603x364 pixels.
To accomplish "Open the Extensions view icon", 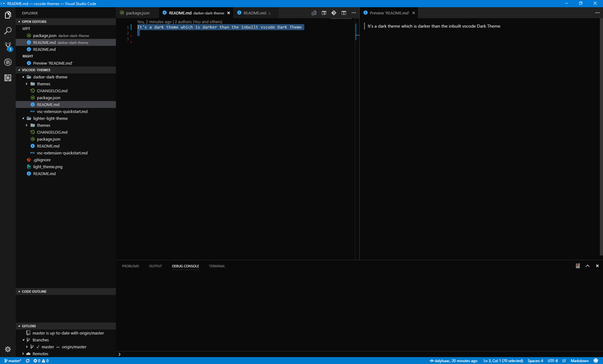I will [x=8, y=78].
